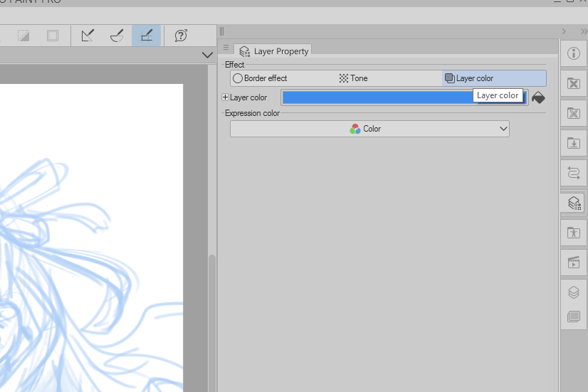This screenshot has height=392, width=588.
Task: Open the download folder material icon
Action: (x=573, y=143)
